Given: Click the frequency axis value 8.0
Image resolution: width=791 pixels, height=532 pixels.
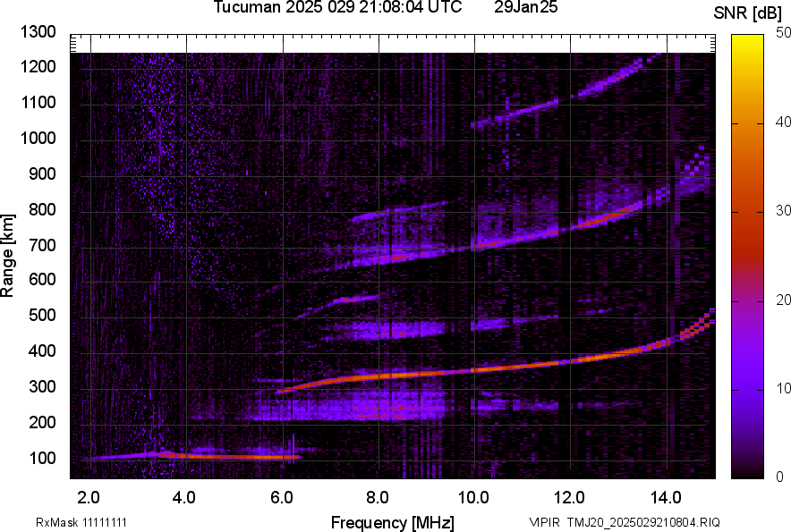Looking at the screenshot, I should pyautogui.click(x=378, y=498).
